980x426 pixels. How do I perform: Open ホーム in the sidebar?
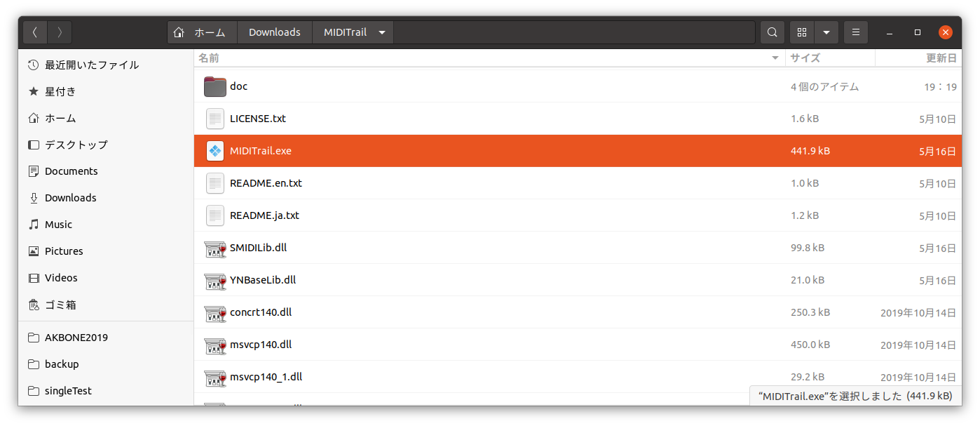(106, 118)
